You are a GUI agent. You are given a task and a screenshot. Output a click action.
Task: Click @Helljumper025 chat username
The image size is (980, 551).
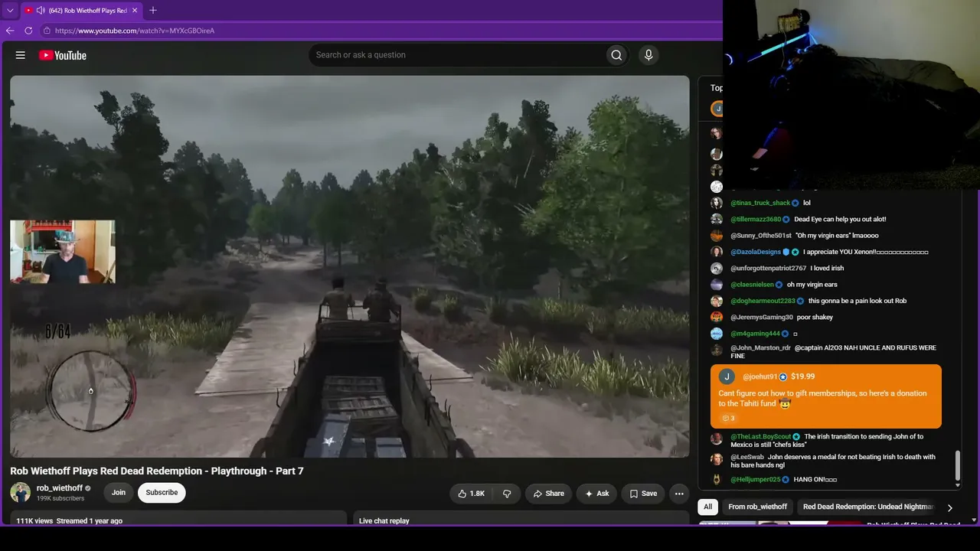[755, 480]
